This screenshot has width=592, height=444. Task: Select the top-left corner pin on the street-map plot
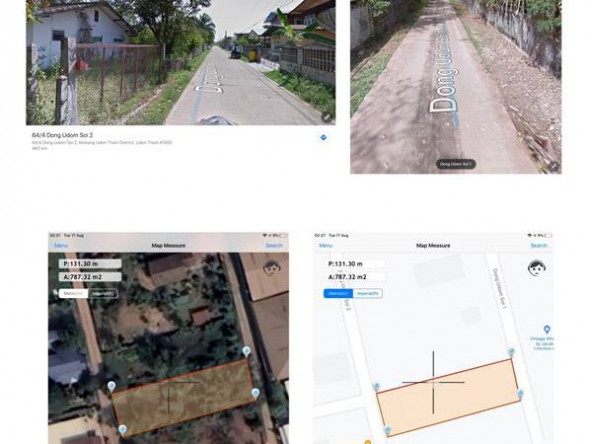[x=376, y=386]
